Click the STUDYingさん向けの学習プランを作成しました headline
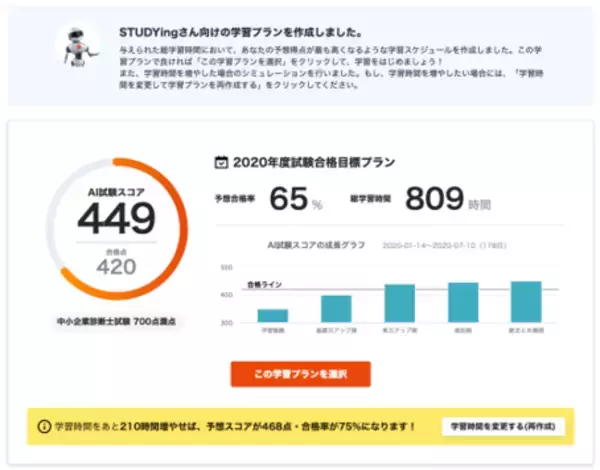 241,33
